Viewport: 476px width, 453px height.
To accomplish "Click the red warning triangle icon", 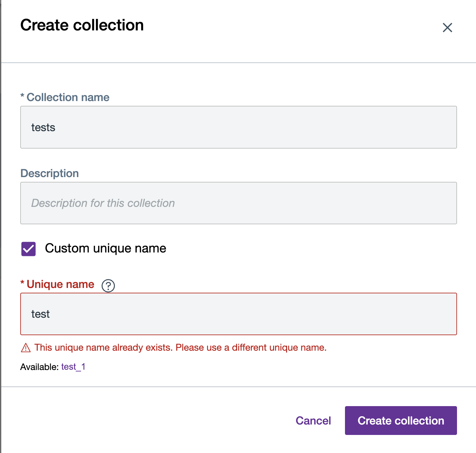I will (26, 348).
